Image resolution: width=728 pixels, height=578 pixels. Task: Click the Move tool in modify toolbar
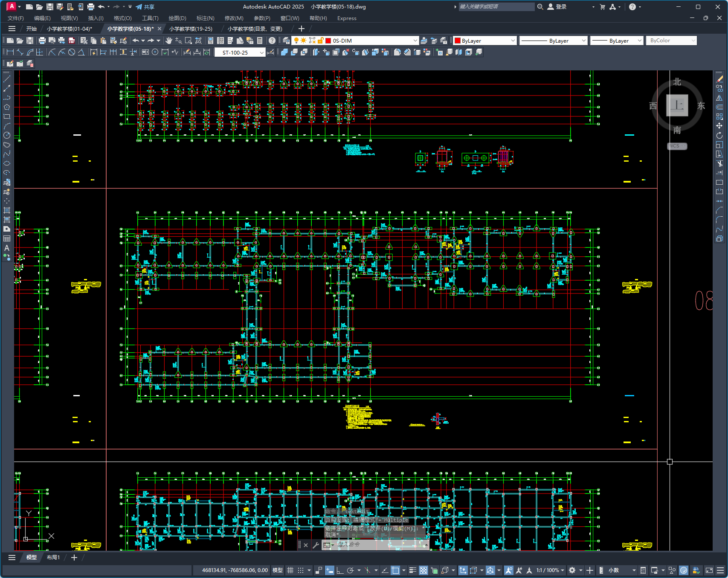(719, 126)
